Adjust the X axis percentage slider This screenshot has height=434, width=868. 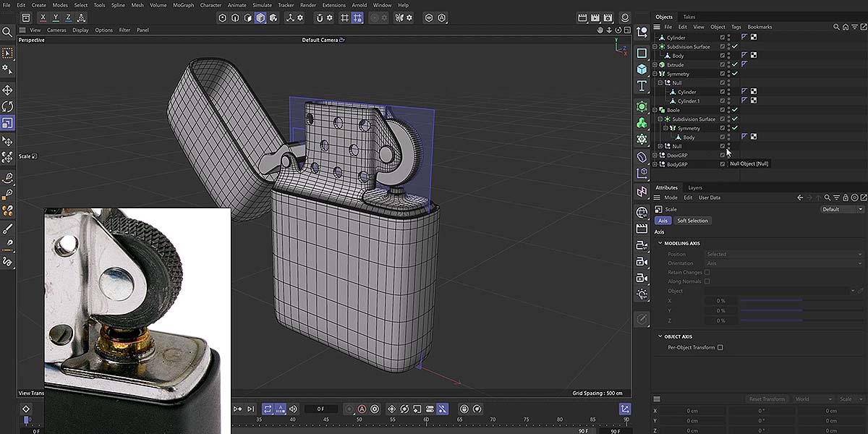pyautogui.click(x=801, y=300)
